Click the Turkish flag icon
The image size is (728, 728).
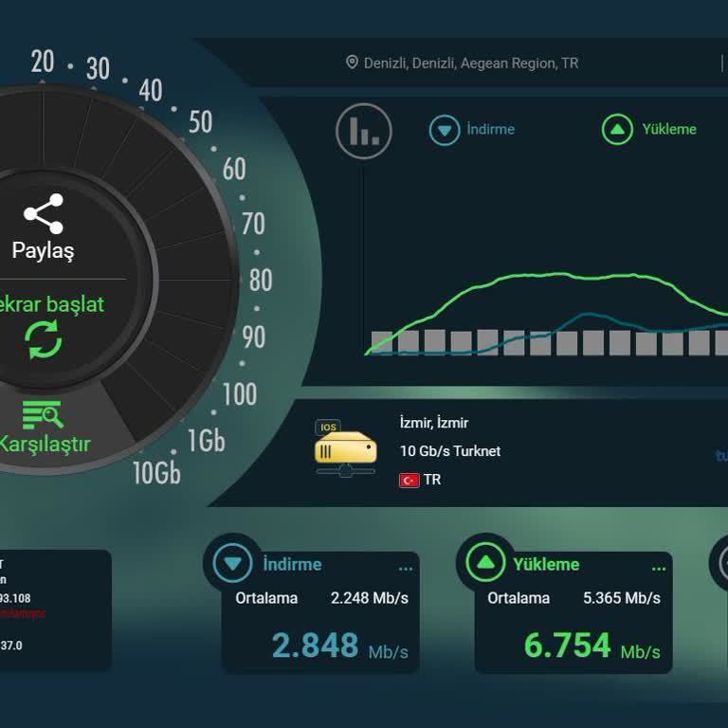pyautogui.click(x=409, y=480)
